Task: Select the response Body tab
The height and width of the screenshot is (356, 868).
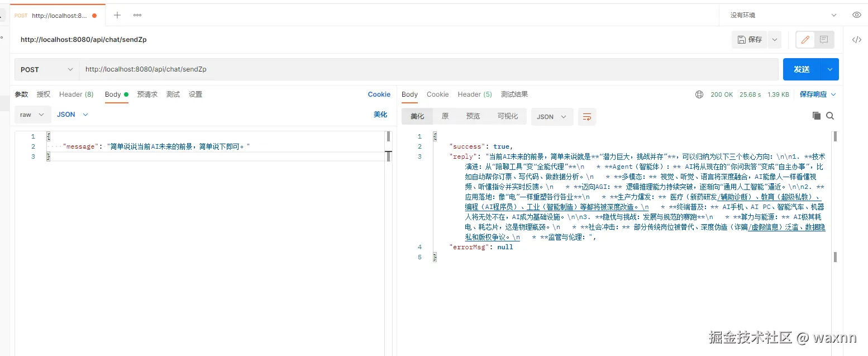Action: 409,94
